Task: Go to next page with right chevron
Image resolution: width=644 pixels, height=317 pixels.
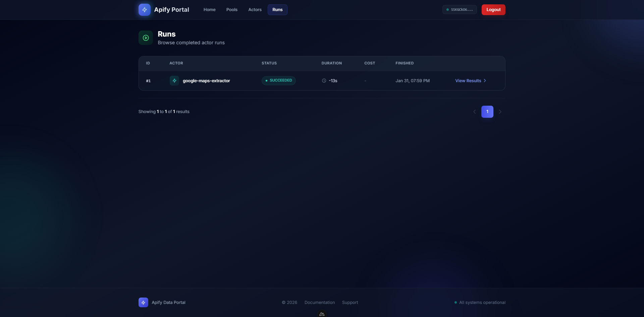Action: (x=500, y=112)
